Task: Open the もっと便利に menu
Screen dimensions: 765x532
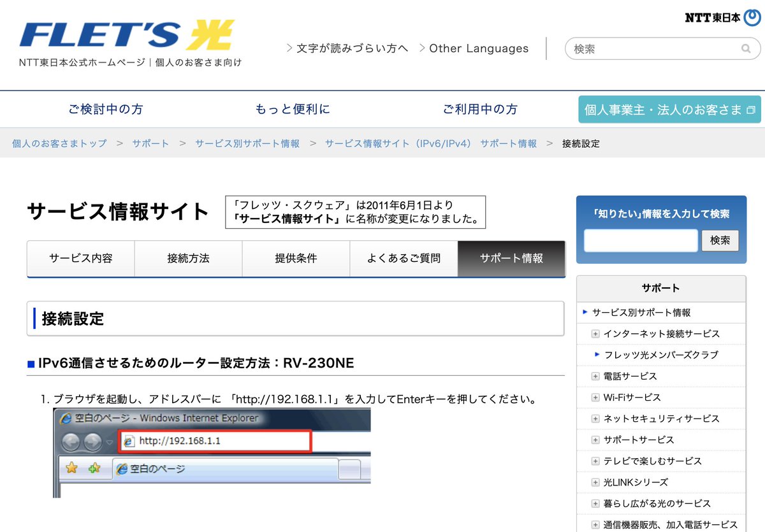Action: [293, 109]
